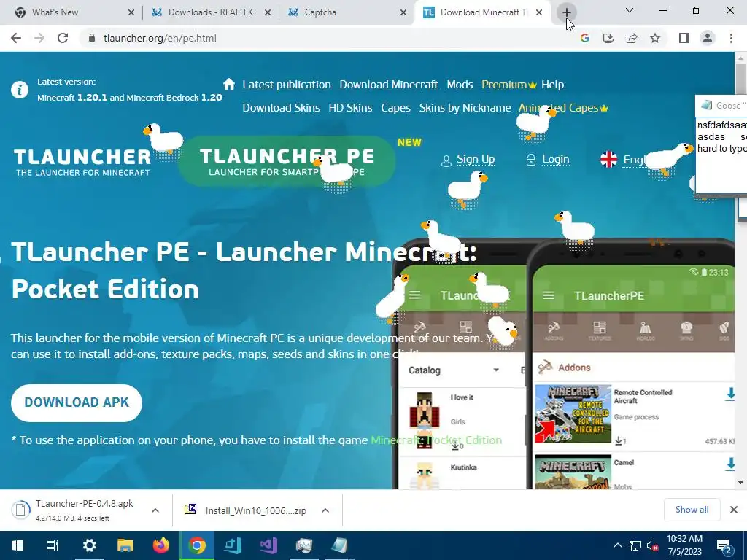The height and width of the screenshot is (560, 747).
Task: Open tab search dropdown chevron
Action: [630, 10]
